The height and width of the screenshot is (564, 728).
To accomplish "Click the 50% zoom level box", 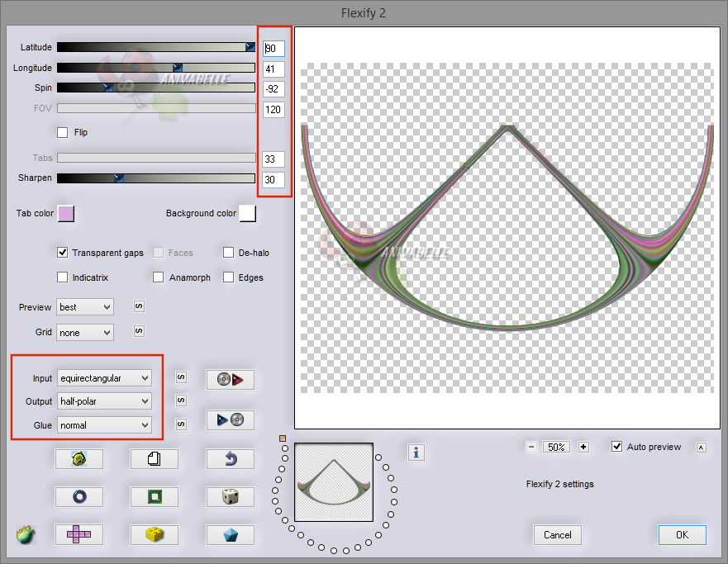I will [556, 447].
